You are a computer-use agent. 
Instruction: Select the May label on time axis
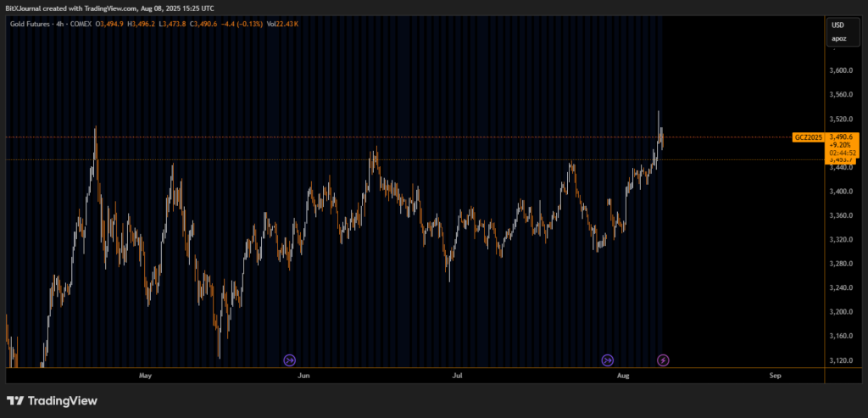pyautogui.click(x=145, y=374)
